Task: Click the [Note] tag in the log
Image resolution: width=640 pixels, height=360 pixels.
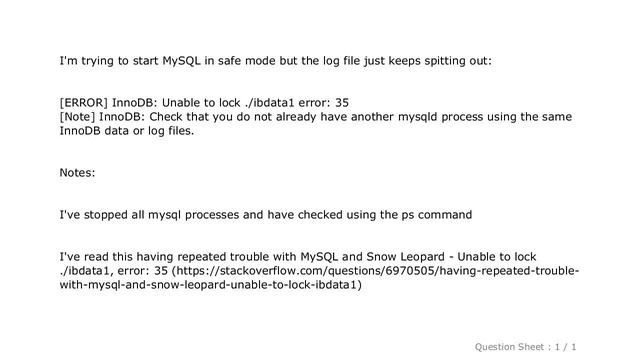Action: (77, 117)
